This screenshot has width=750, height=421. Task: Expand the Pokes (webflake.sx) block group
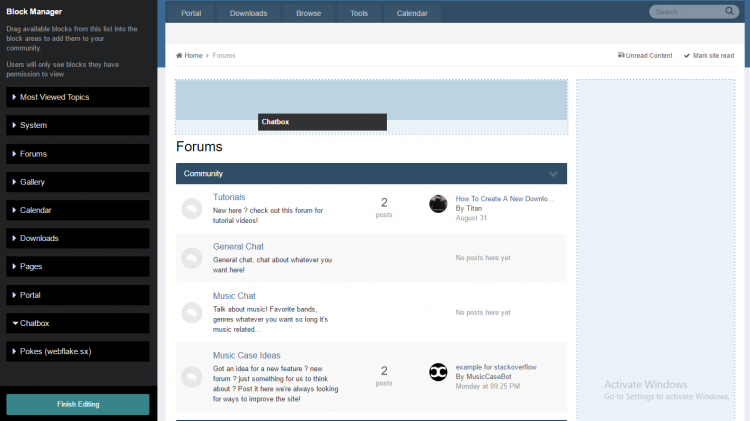pos(78,351)
